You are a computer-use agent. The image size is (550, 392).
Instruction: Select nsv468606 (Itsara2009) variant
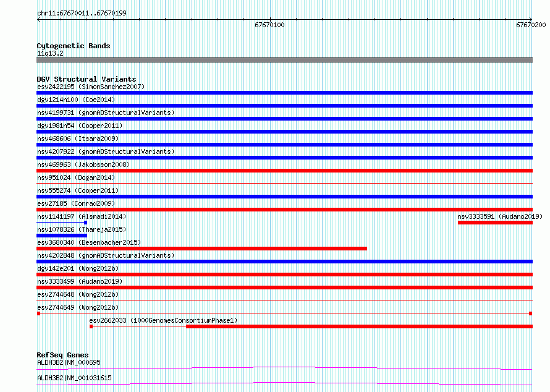(x=78, y=138)
